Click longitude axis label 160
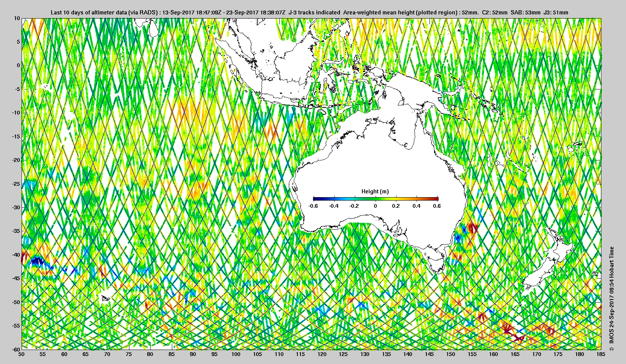The image size is (626, 364). coord(494,354)
